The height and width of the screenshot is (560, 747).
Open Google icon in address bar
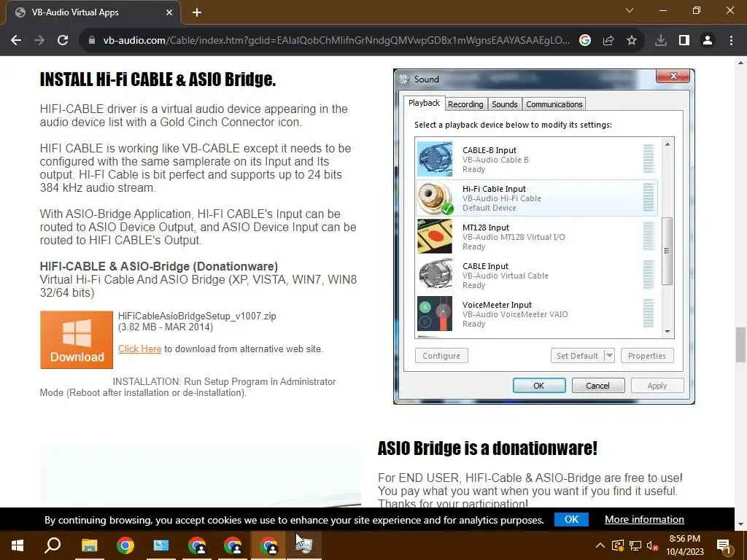click(x=585, y=41)
